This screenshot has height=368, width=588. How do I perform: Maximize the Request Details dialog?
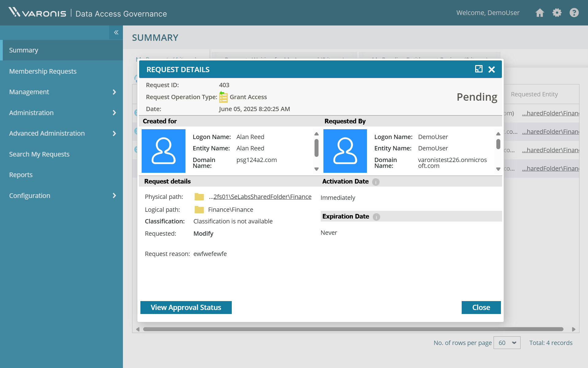[x=479, y=69]
